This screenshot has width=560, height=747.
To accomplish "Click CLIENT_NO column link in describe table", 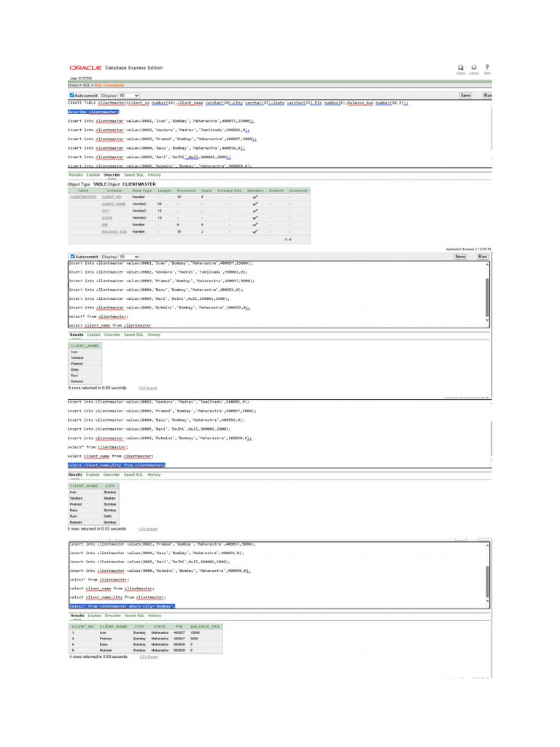I will [x=112, y=197].
